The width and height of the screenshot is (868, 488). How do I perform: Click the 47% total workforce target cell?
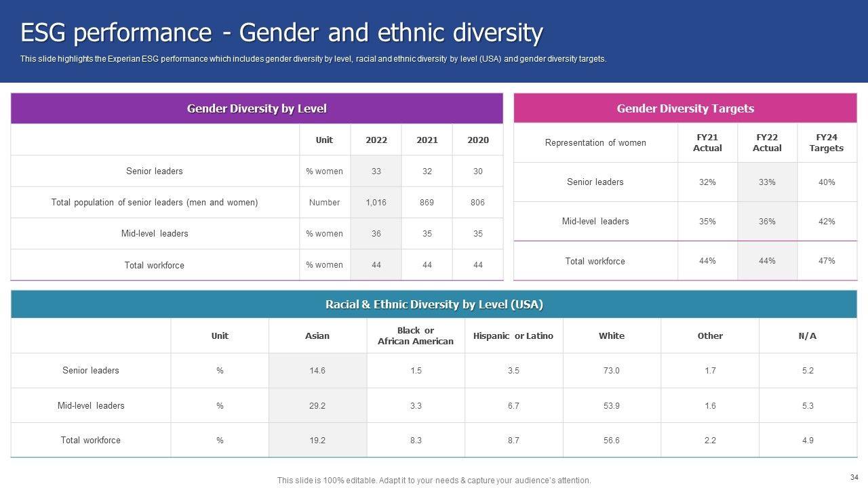point(826,261)
